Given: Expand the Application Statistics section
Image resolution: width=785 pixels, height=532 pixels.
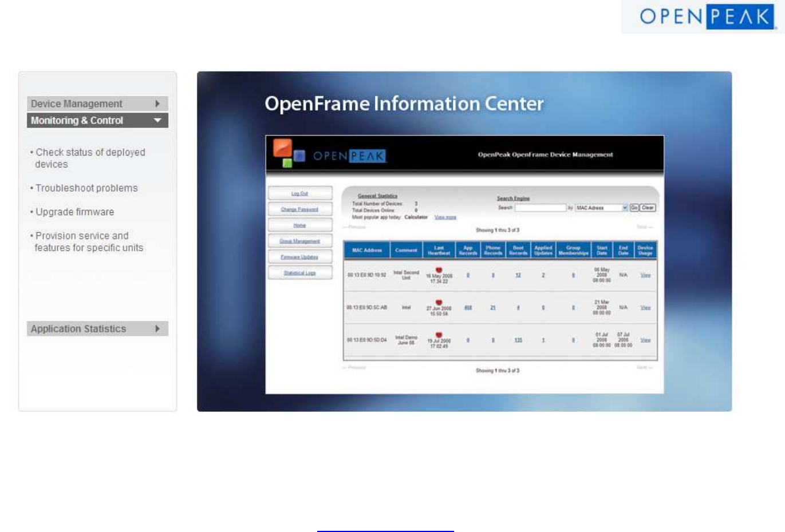Looking at the screenshot, I should [x=97, y=329].
